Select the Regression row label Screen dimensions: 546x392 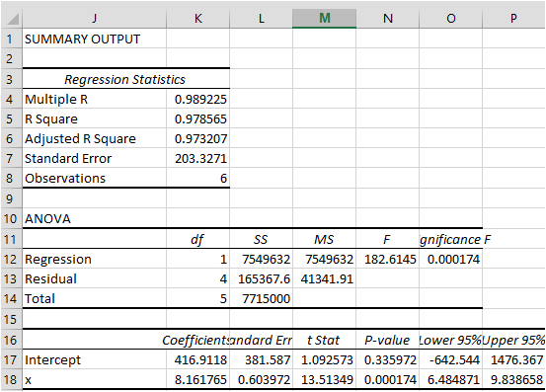point(95,259)
